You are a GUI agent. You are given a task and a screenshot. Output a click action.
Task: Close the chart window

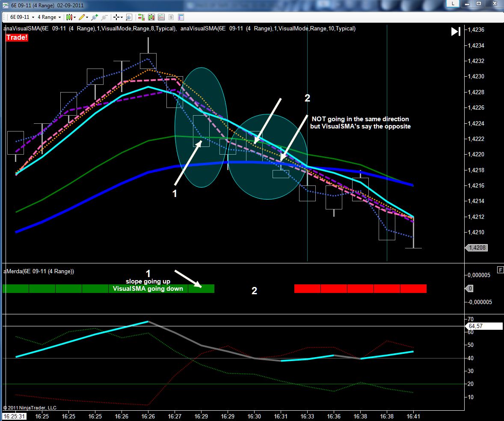pyautogui.click(x=495, y=3)
